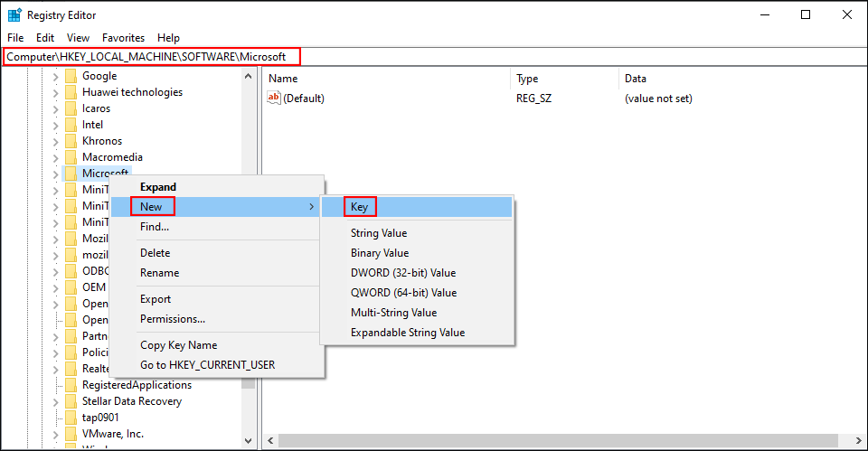Select the tap0901 tree item
Image resolution: width=868 pixels, height=451 pixels.
pyautogui.click(x=100, y=418)
